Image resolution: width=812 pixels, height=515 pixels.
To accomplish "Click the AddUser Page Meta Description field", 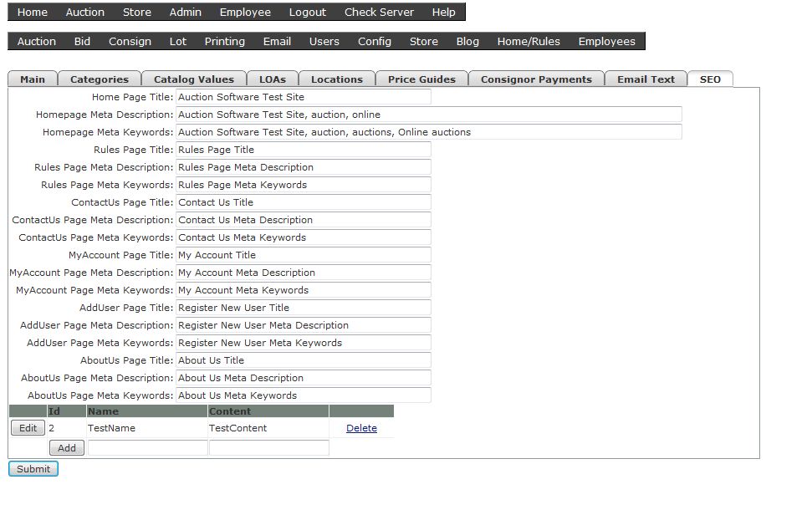I will pos(304,325).
